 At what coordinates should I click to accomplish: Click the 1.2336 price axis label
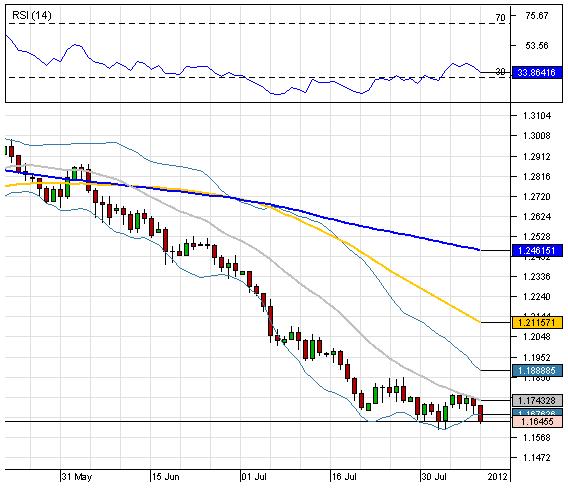pos(537,277)
